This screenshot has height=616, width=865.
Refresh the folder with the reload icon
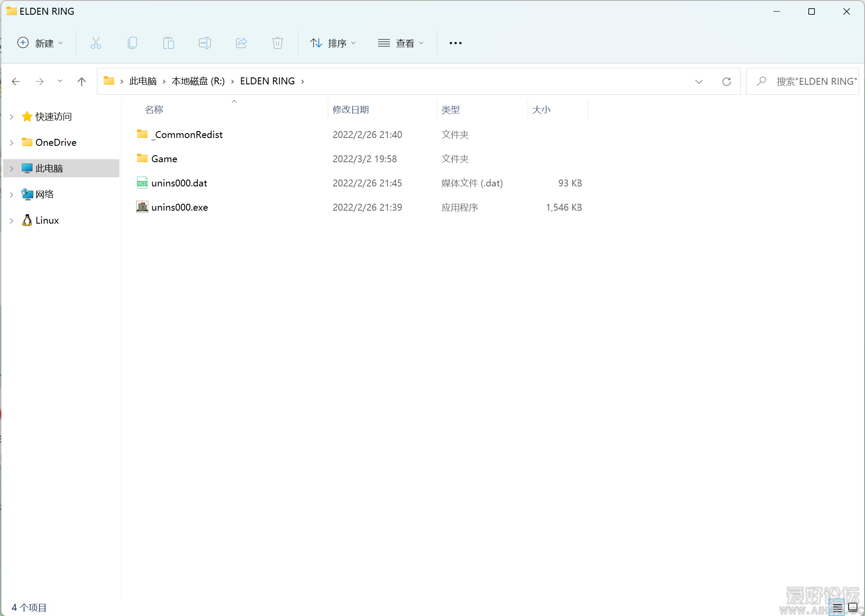pyautogui.click(x=727, y=81)
